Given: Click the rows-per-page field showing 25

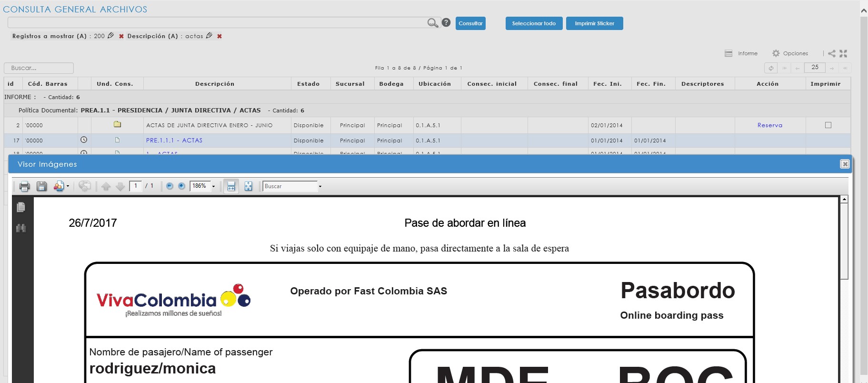Looking at the screenshot, I should pyautogui.click(x=815, y=68).
